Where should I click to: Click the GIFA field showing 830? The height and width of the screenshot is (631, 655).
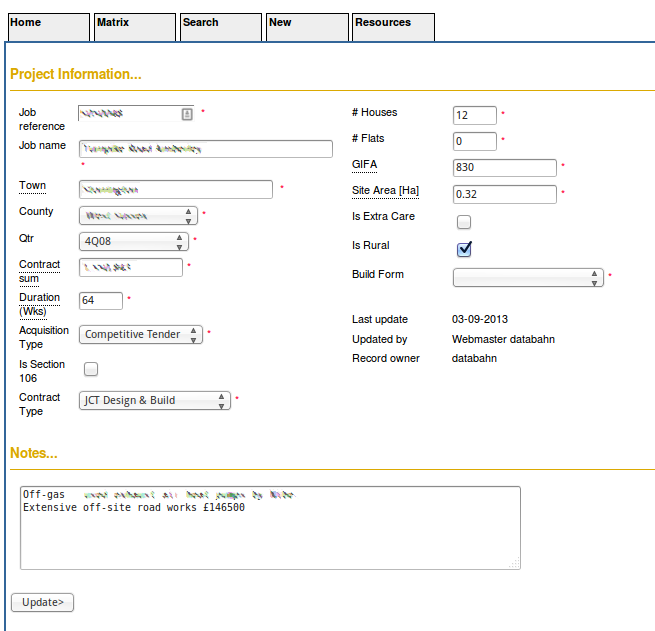click(x=505, y=167)
